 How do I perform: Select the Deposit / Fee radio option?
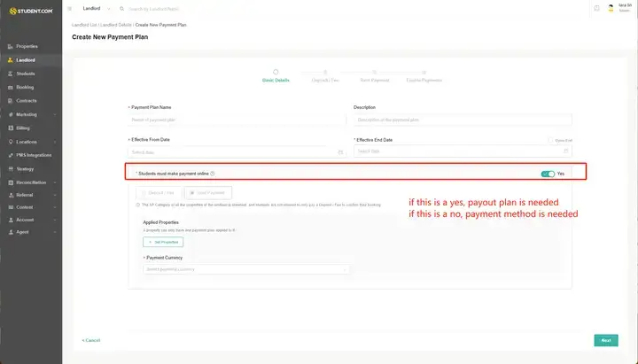point(159,193)
